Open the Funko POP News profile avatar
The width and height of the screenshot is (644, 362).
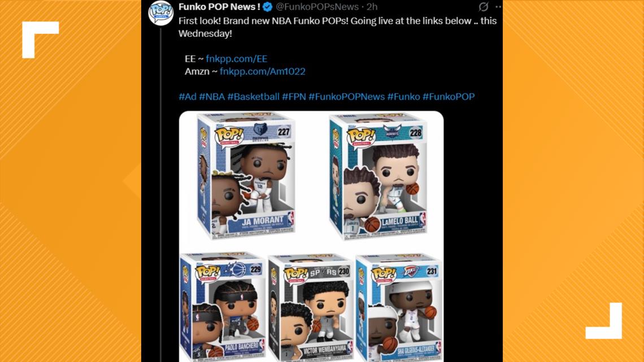coord(160,13)
